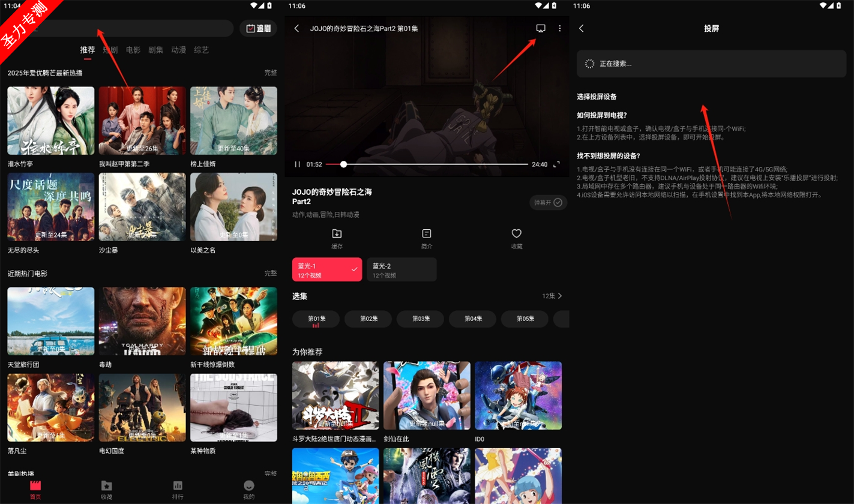Open the 榜上佳婿 poster
Image resolution: width=854 pixels, height=504 pixels.
(234, 121)
